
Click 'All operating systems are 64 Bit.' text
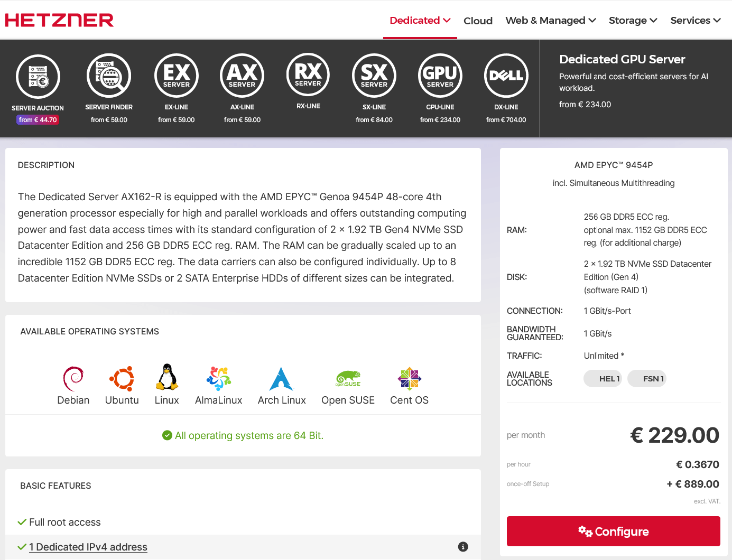point(249,436)
